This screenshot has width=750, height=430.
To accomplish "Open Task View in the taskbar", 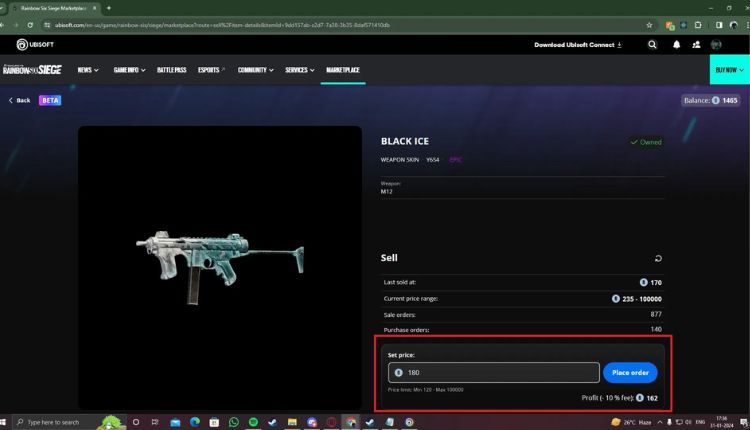I will pos(154,422).
